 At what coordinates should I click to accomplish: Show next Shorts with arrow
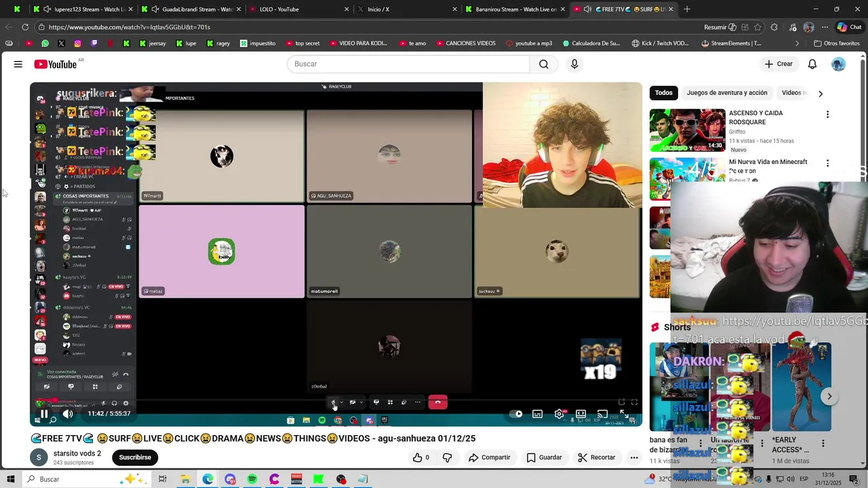(829, 396)
